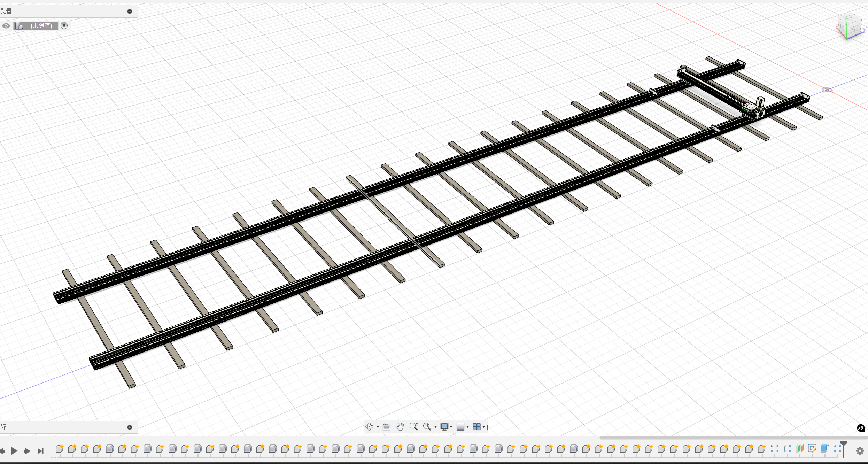Click the sketch feature in timeline

coord(812,449)
